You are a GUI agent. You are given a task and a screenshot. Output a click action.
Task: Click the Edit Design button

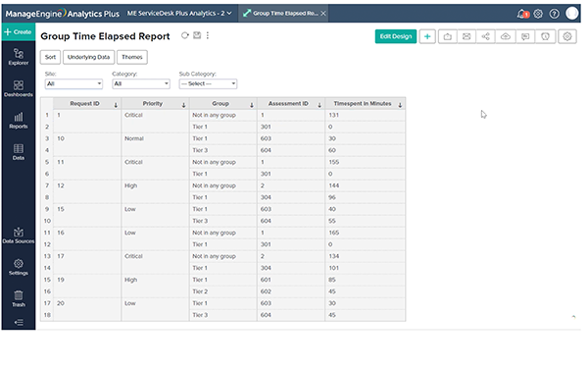point(396,36)
